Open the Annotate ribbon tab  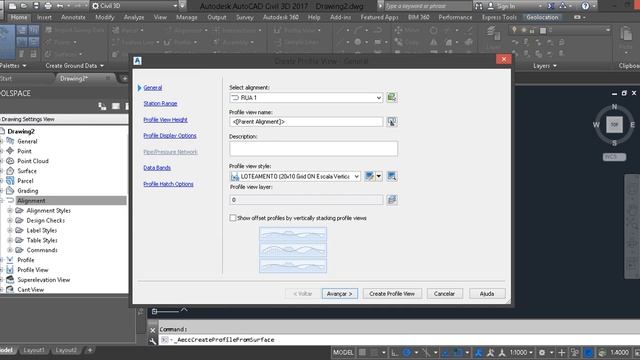pyautogui.click(x=73, y=17)
